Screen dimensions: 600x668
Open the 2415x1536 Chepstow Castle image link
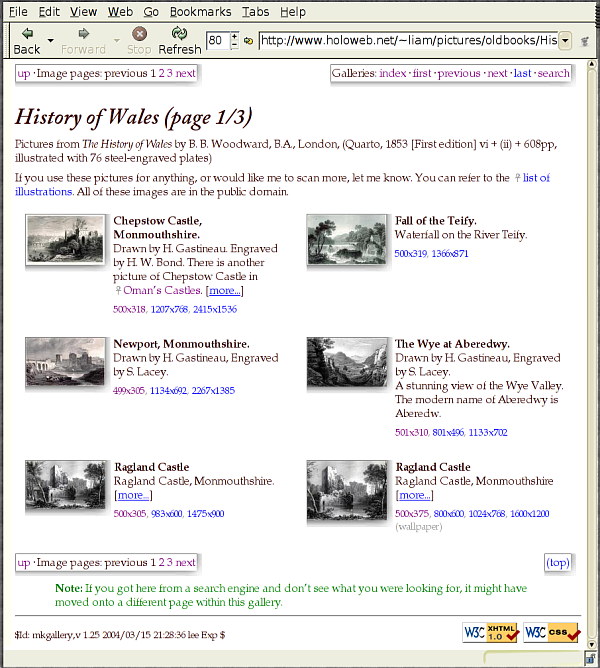[215, 310]
